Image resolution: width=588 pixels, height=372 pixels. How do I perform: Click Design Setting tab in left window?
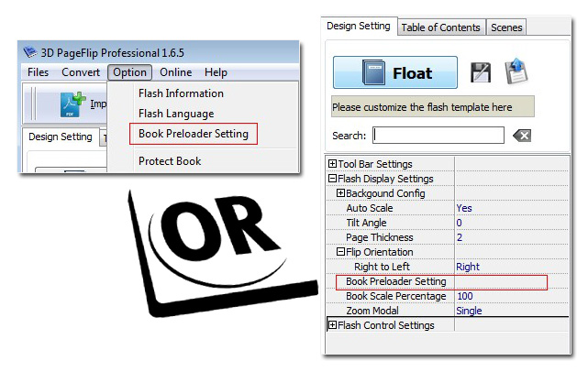tap(61, 137)
